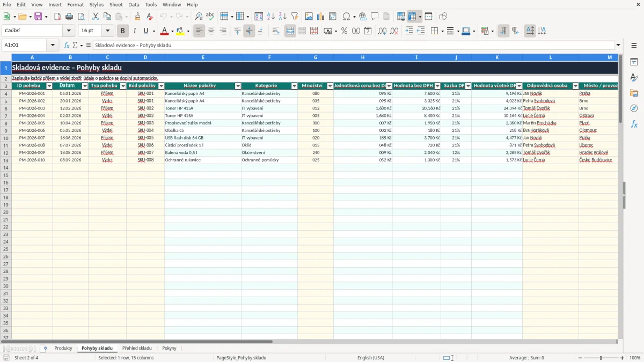This screenshot has height=362, width=644.
Task: Click the Save document icon
Action: click(x=38, y=17)
